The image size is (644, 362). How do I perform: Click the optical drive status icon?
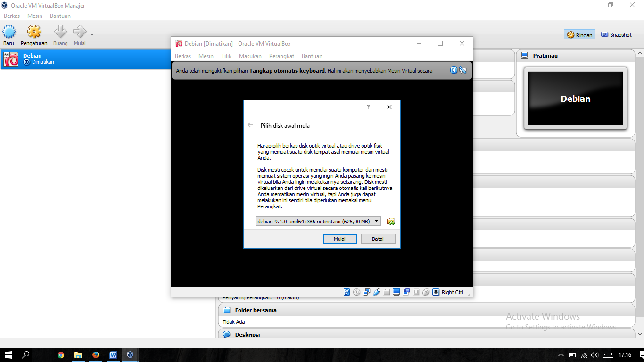point(357,292)
